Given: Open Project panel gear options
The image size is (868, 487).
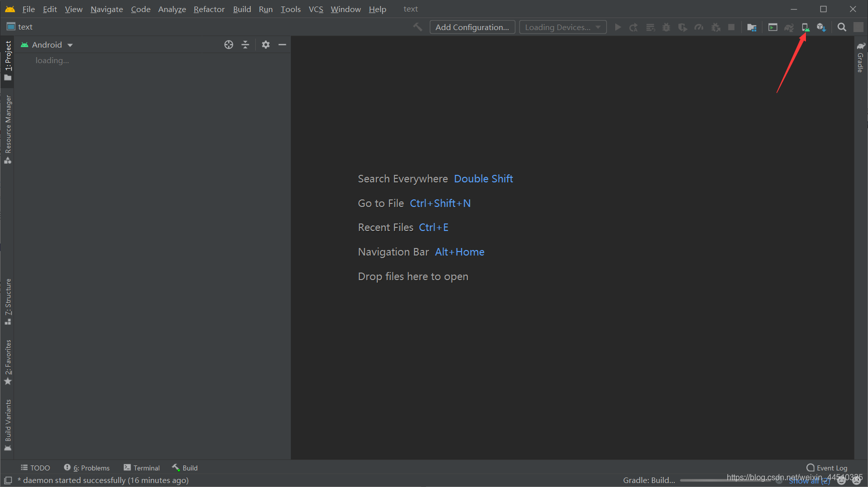Looking at the screenshot, I should tap(266, 45).
